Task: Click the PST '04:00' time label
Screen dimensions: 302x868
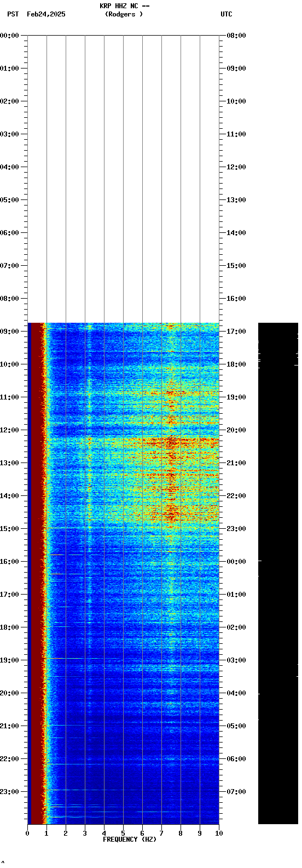Action: [9, 167]
